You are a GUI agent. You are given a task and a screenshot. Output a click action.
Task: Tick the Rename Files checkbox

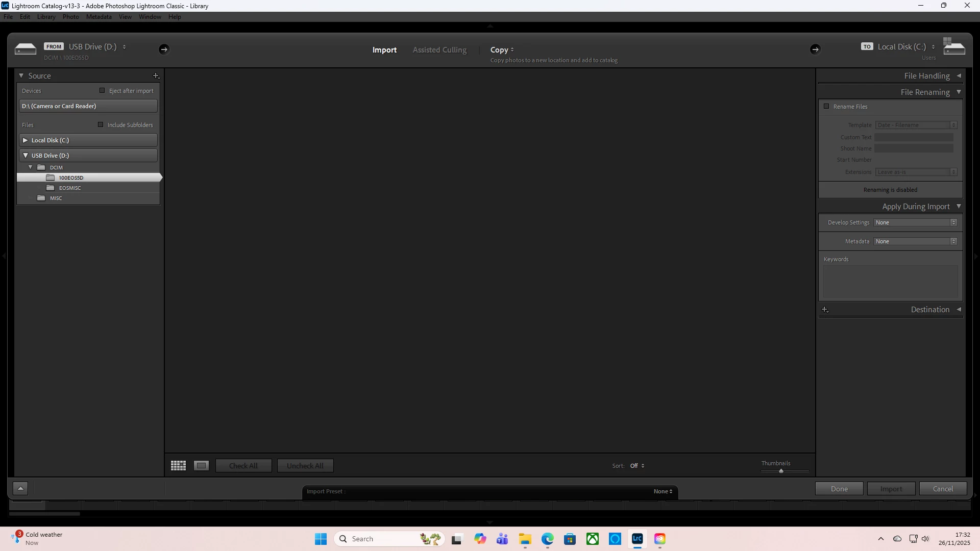coord(826,106)
